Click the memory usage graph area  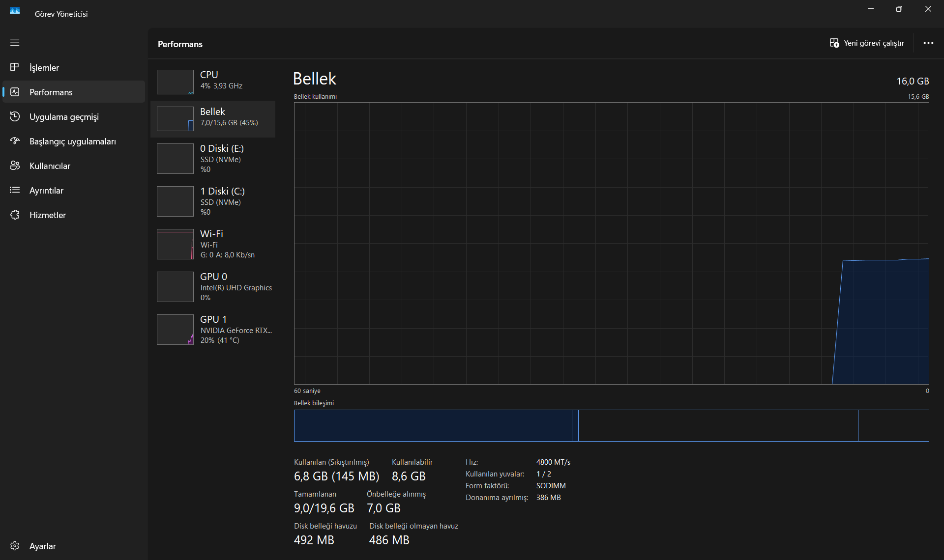(x=611, y=243)
